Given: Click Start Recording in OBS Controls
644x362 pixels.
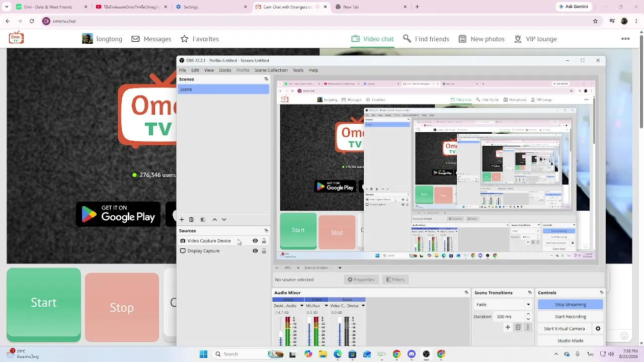Looking at the screenshot, I should [x=570, y=317].
